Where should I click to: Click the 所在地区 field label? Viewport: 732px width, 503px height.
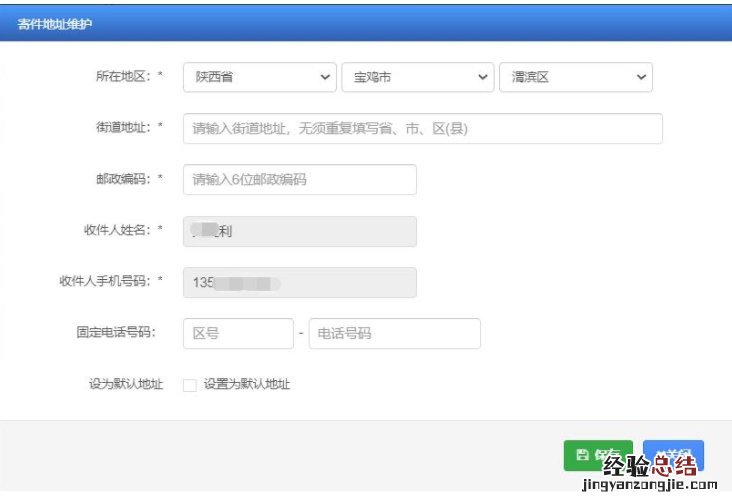[x=122, y=77]
